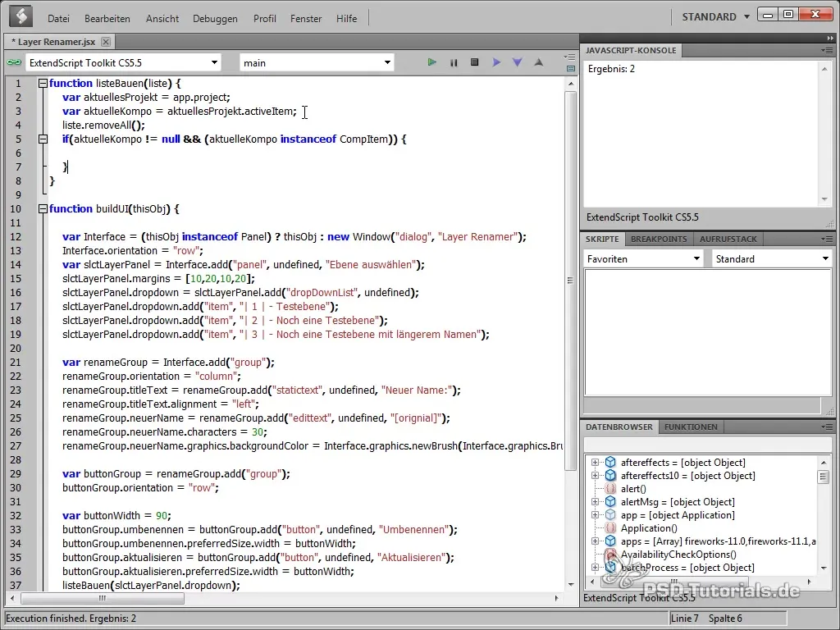Open the Datenbrowser panel flyout menu icon
This screenshot has width=840, height=630.
[x=829, y=427]
